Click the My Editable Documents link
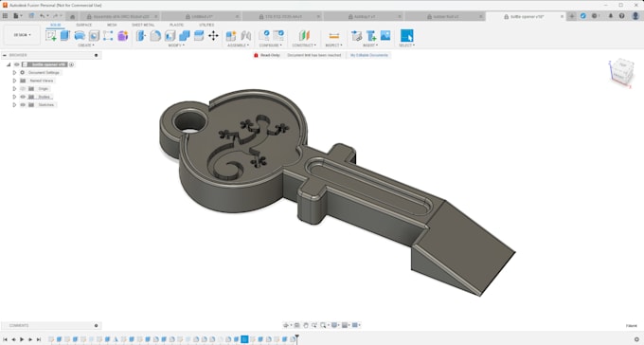Viewport: 644px width, 345px height. [x=368, y=55]
